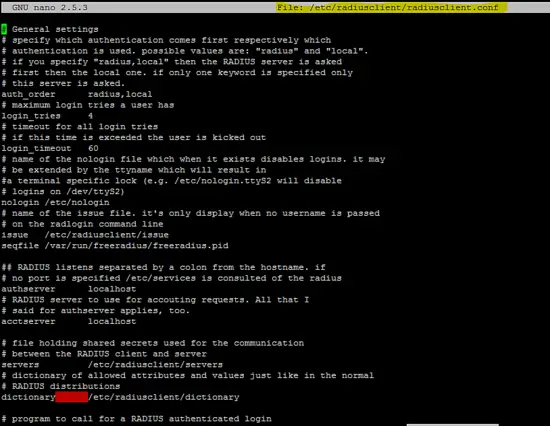Click the 'nologin /etc/nologin' line
The height and width of the screenshot is (426, 550).
(55, 202)
